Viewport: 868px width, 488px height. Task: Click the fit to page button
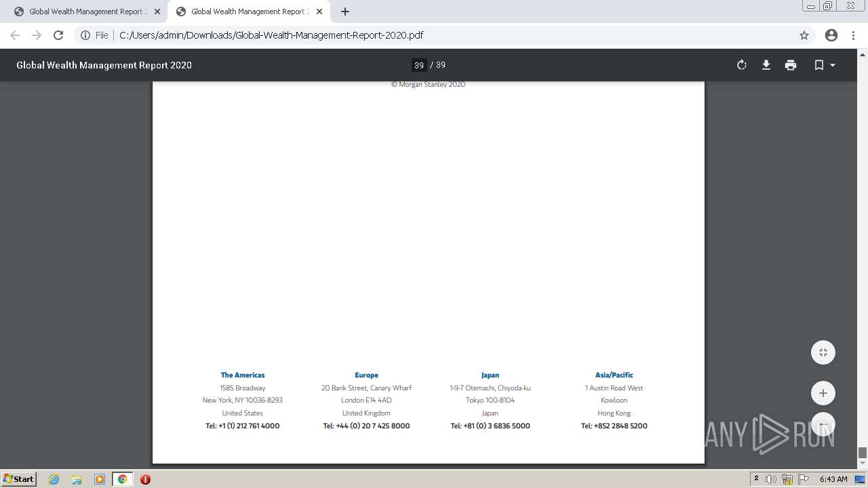coord(823,352)
